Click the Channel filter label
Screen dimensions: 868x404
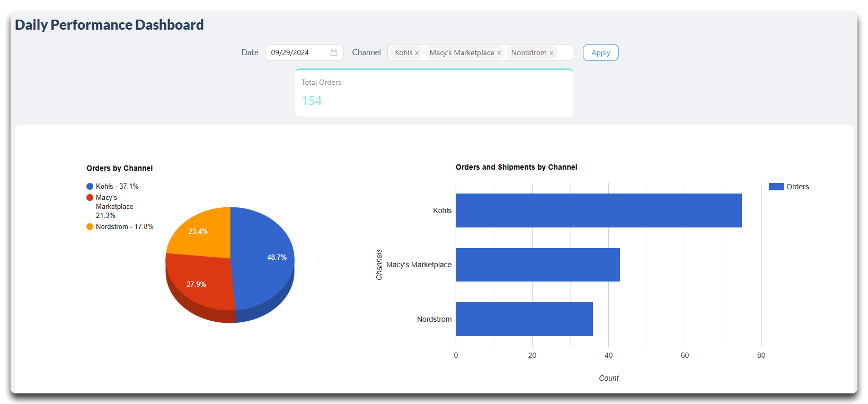[x=367, y=52]
